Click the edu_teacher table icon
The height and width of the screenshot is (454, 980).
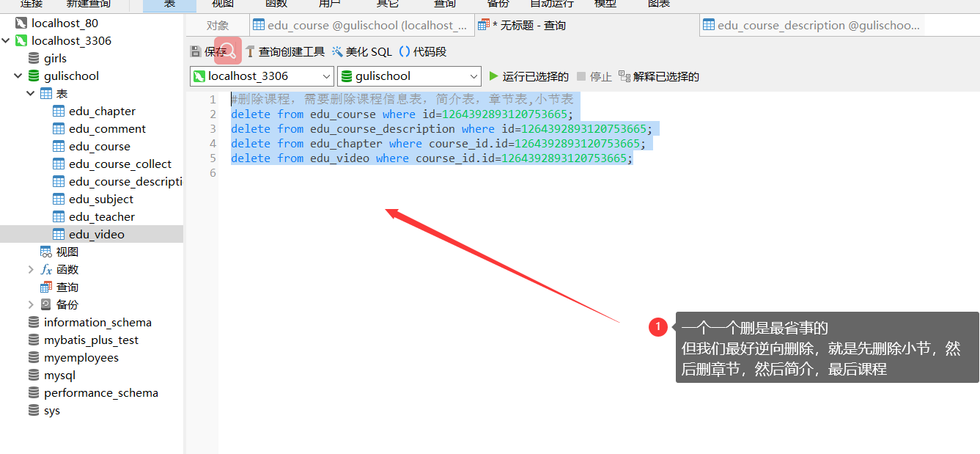59,217
